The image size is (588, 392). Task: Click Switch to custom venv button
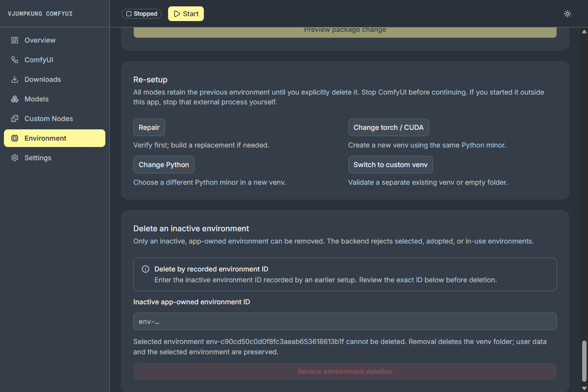[391, 165]
